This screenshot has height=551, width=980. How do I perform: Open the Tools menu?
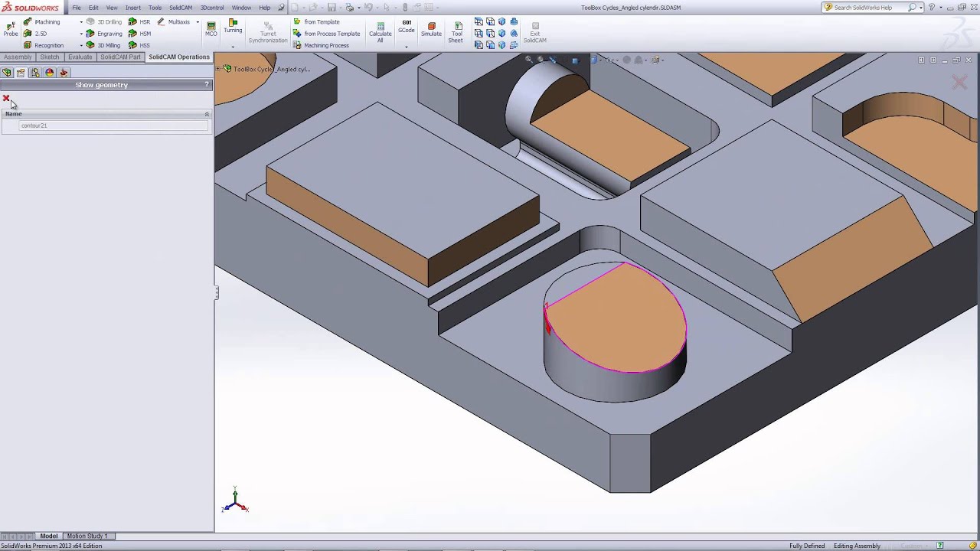tap(155, 8)
